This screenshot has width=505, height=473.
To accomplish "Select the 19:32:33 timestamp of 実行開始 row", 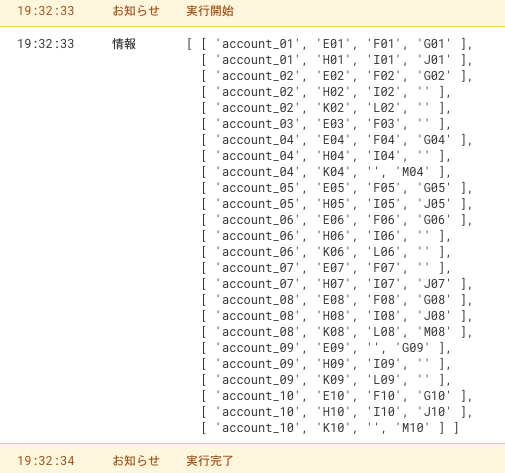I will [x=46, y=11].
